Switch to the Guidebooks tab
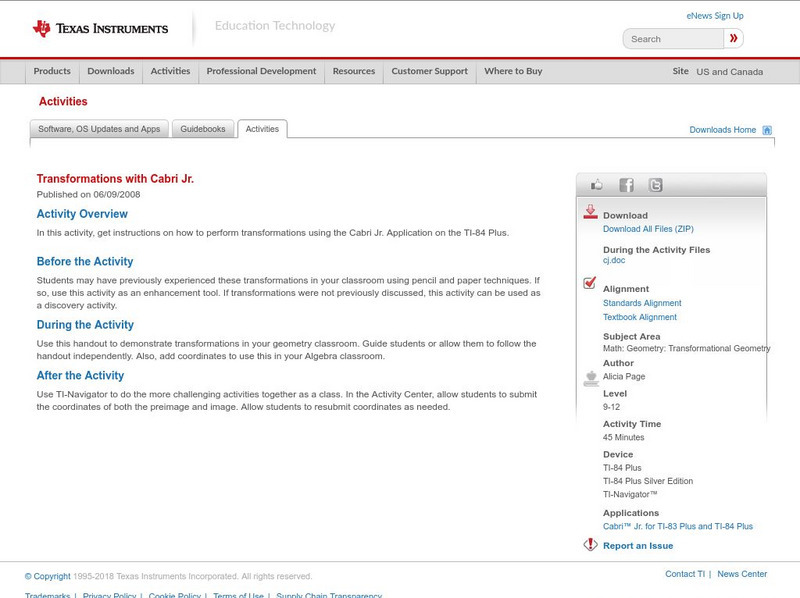This screenshot has height=598, width=800. tap(204, 129)
